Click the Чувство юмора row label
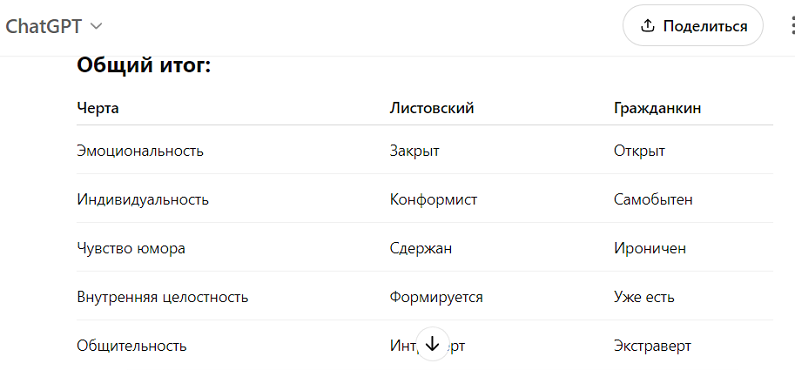Image resolution: width=795 pixels, height=370 pixels. point(131,248)
